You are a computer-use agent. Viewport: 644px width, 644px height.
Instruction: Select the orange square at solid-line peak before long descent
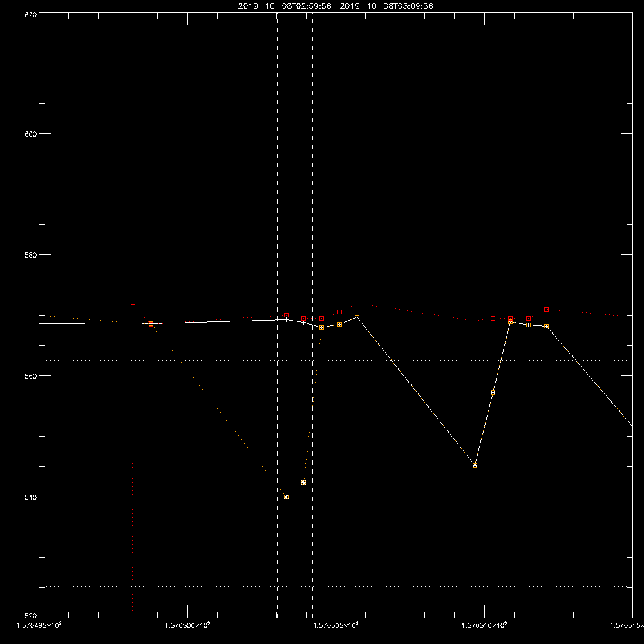(x=357, y=317)
